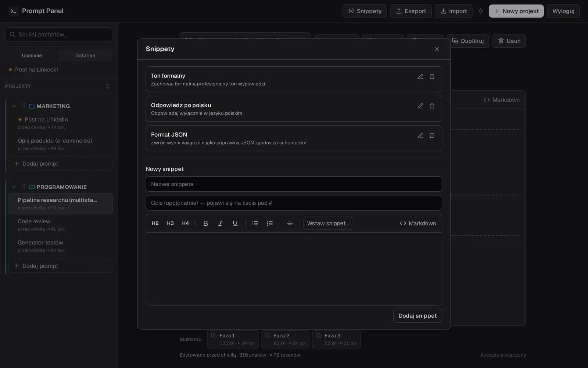Screen dimensions: 588x368
Task: Copy Faza 3 step
Action: [336, 339]
